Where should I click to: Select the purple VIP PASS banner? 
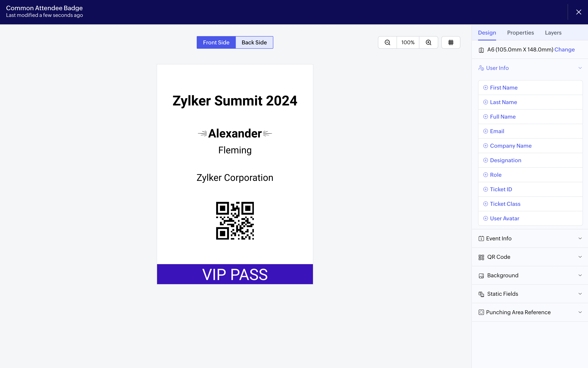235,274
